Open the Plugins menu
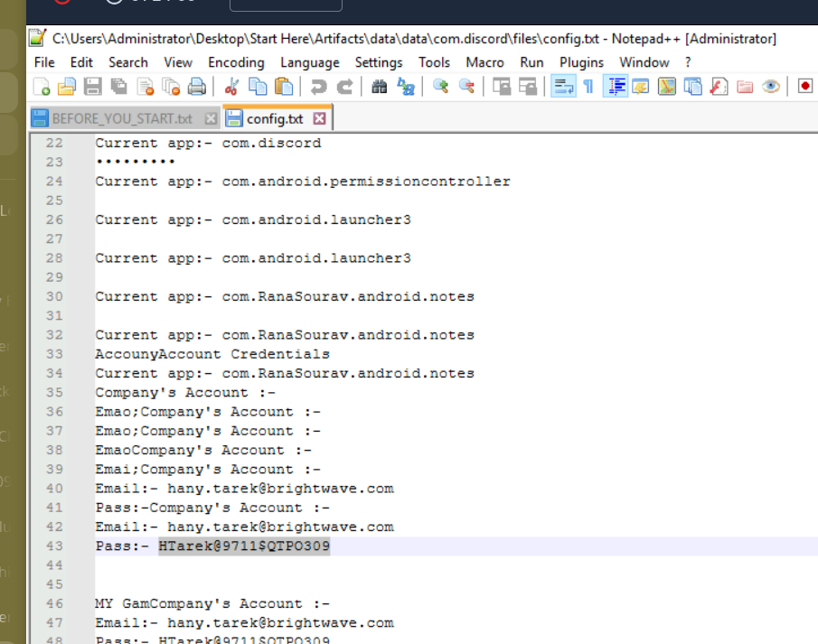The image size is (818, 644). [581, 62]
